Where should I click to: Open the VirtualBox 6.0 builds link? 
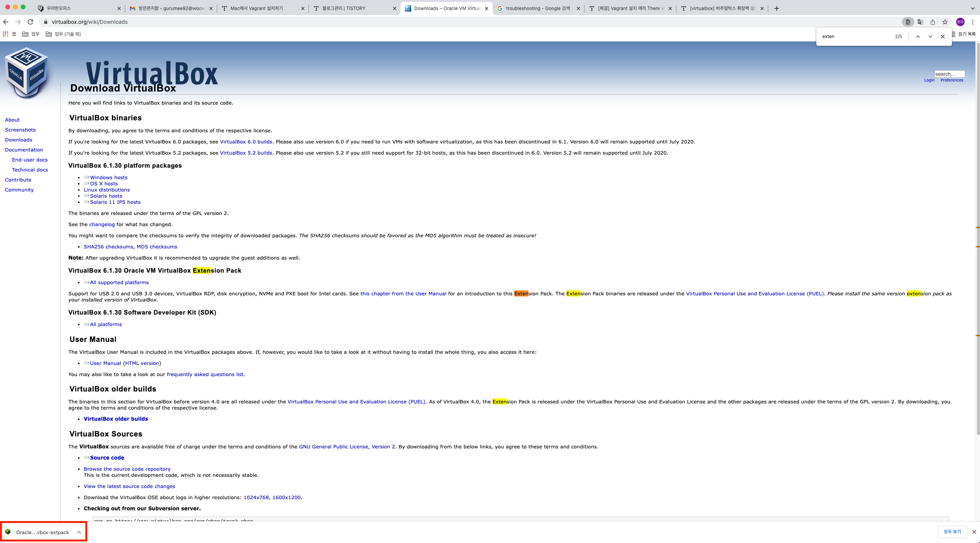246,142
